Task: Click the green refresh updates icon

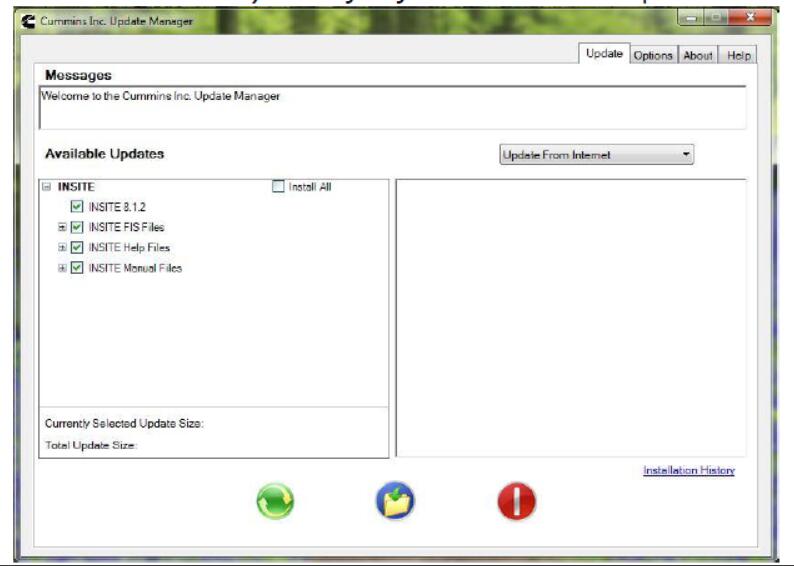Action: 275,501
